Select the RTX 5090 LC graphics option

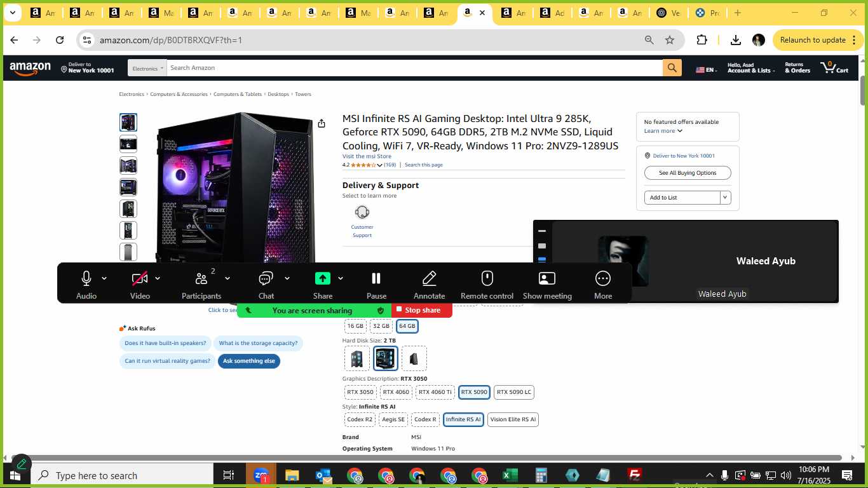514,392
